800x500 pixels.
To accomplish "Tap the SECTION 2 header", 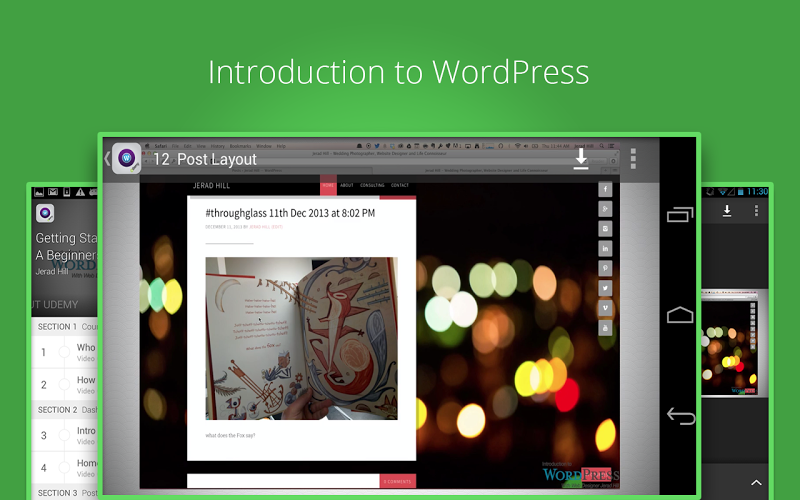I will point(65,410).
